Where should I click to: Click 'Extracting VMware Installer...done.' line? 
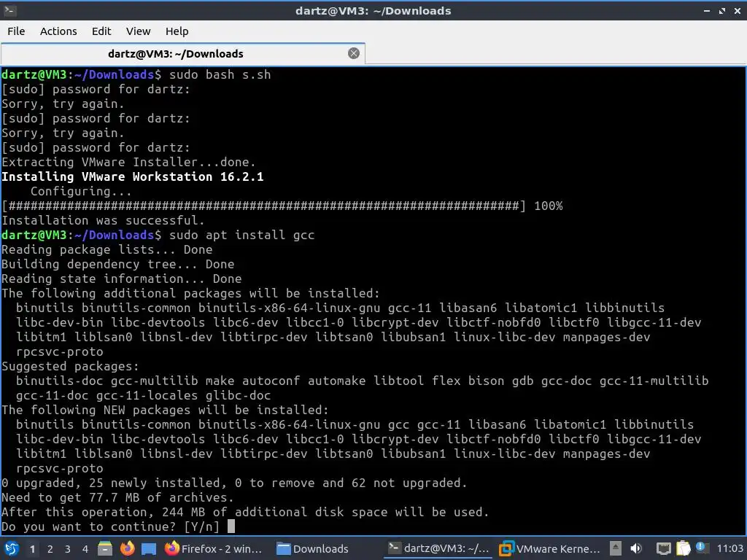tap(128, 162)
